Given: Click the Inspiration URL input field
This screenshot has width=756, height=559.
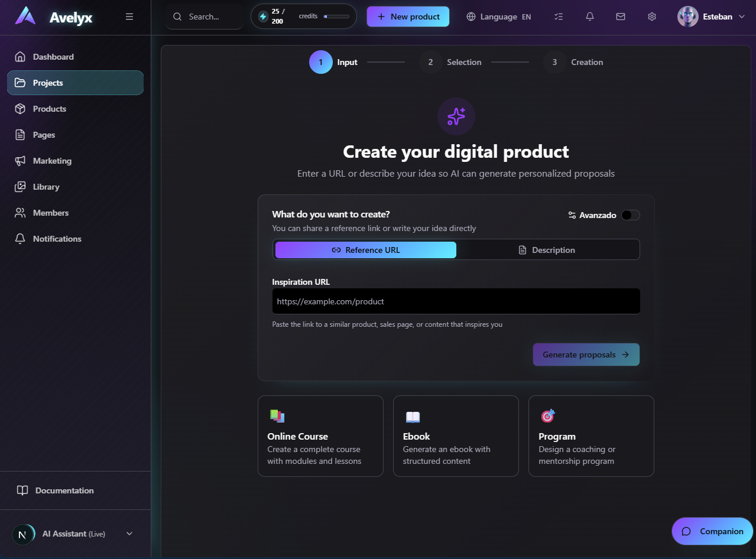Looking at the screenshot, I should (456, 301).
